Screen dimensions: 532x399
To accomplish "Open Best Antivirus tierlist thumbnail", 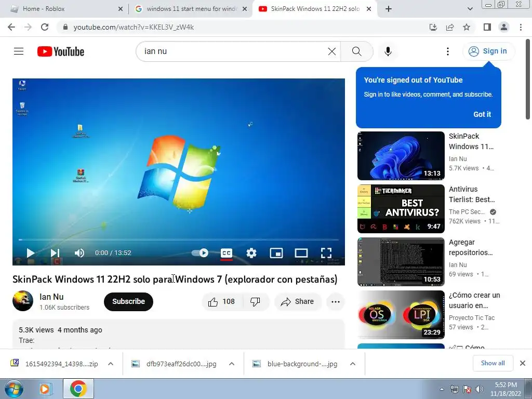I will 401,209.
